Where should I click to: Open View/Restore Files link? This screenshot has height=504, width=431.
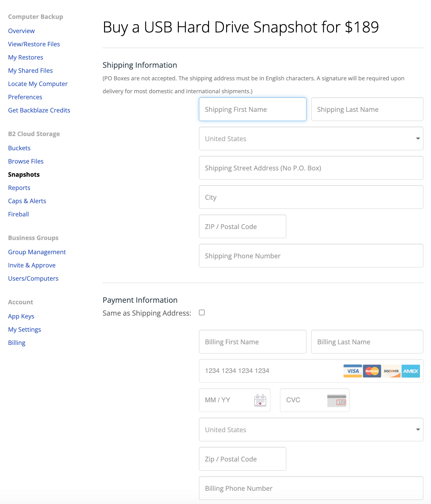pos(34,44)
